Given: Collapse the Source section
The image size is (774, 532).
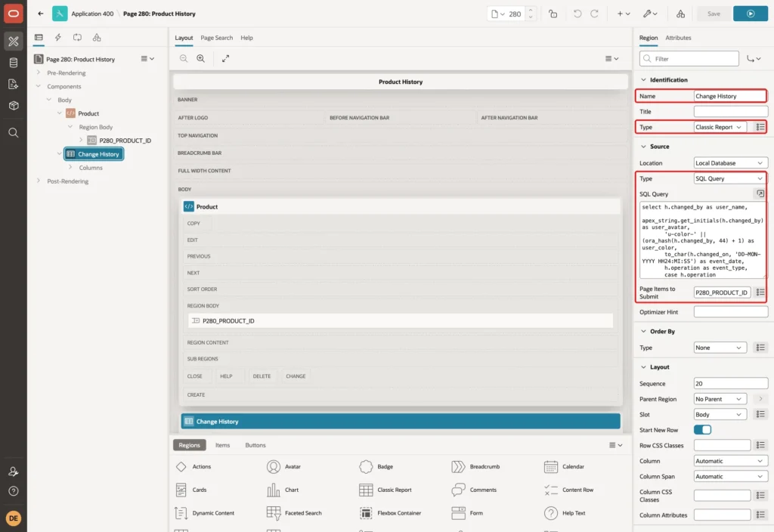Looking at the screenshot, I should tap(643, 147).
